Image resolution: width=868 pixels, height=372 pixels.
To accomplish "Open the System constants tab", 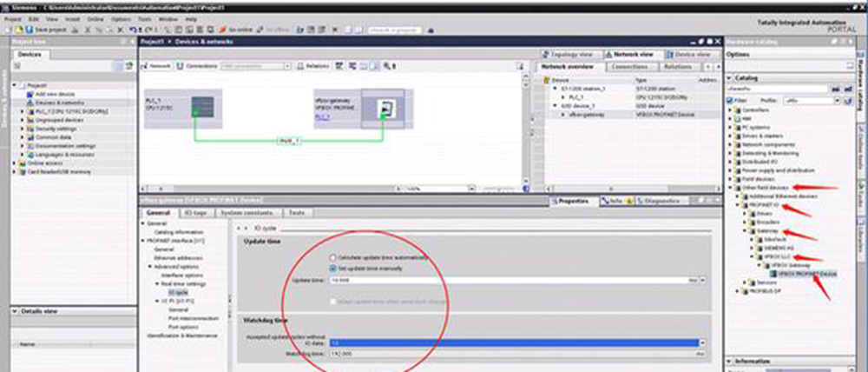I will point(248,212).
